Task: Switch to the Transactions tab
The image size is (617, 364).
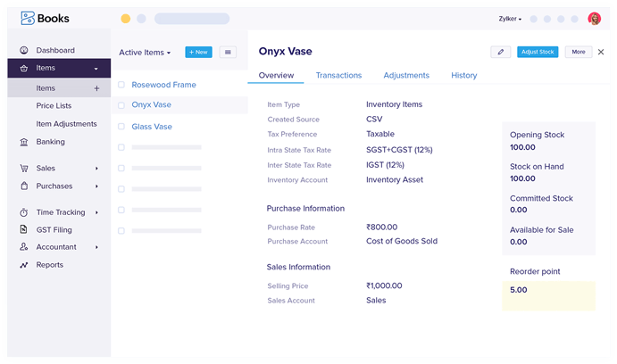Action: point(338,75)
